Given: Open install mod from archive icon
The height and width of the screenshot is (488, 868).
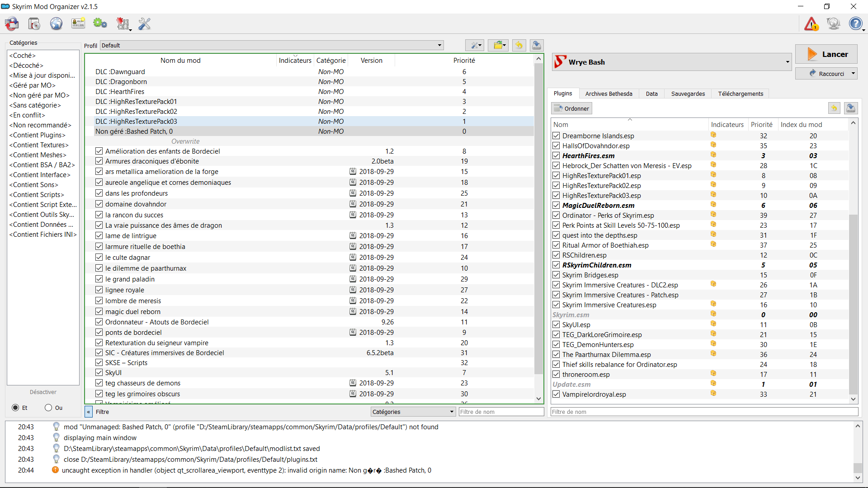Looking at the screenshot, I should click(x=34, y=23).
